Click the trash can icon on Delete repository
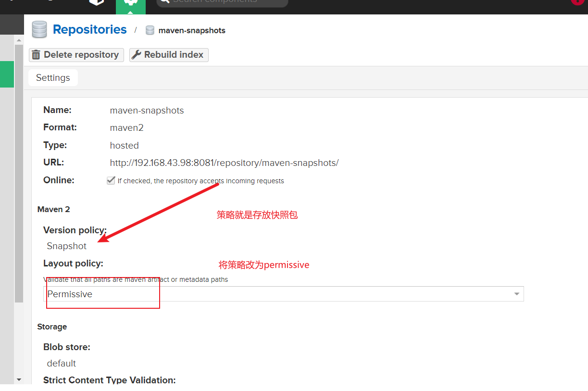This screenshot has height=391, width=588. (36, 55)
